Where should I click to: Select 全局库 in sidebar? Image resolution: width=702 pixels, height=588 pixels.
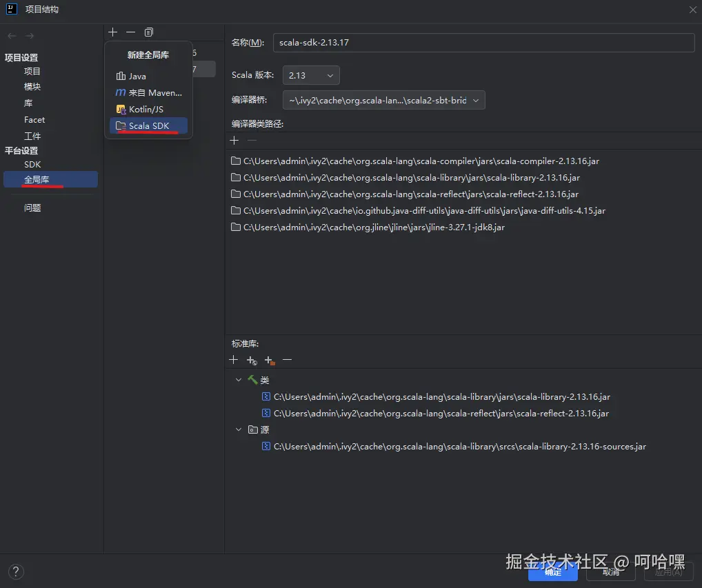coord(50,179)
